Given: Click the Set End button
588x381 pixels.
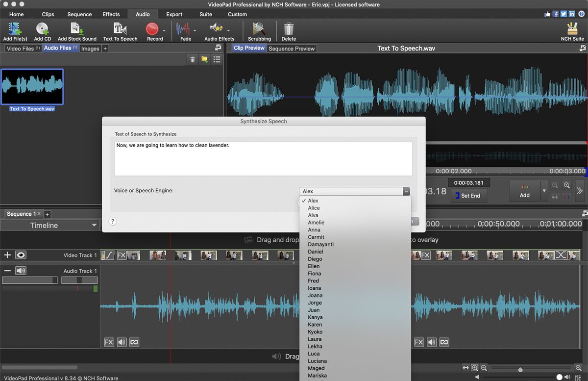Looking at the screenshot, I should click(x=468, y=196).
